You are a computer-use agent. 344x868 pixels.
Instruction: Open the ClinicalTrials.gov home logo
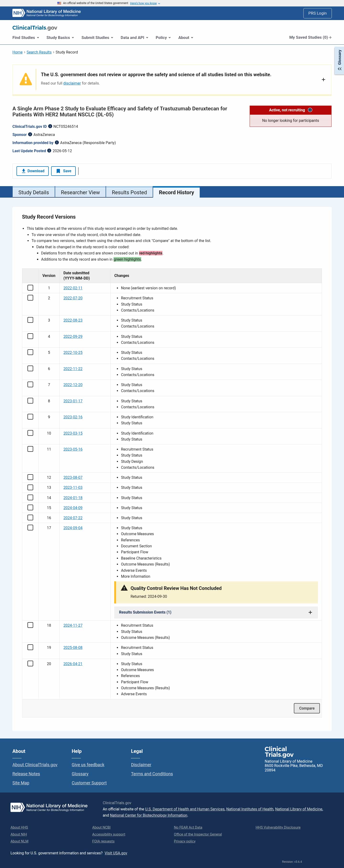click(35, 28)
